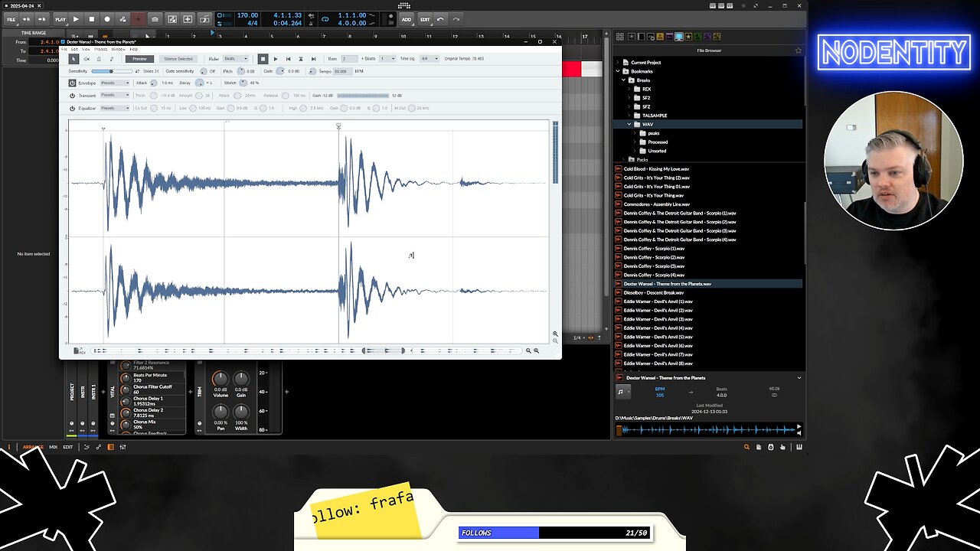Screen dimensions: 980x551
Task: Select the 2025-04-24 project tab
Action: click(x=23, y=5)
